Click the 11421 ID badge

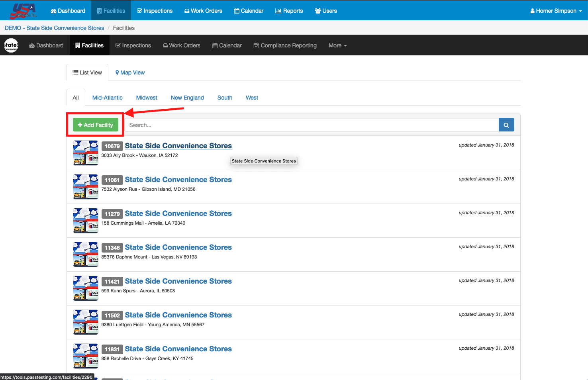click(112, 282)
